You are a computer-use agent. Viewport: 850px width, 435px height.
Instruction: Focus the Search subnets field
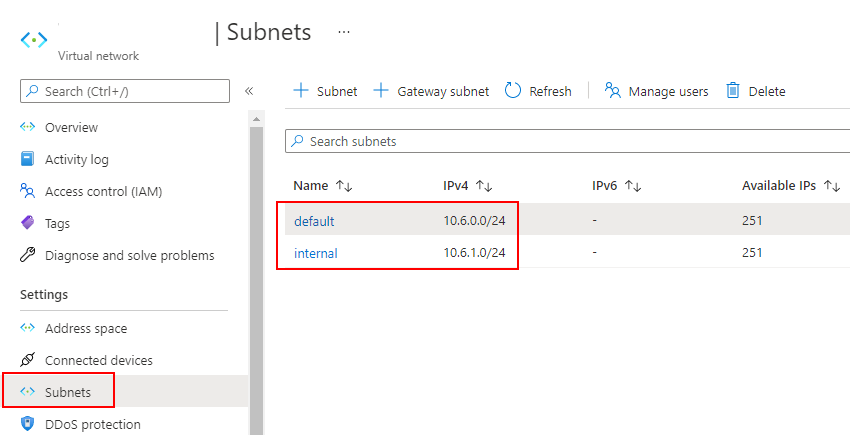coord(568,141)
